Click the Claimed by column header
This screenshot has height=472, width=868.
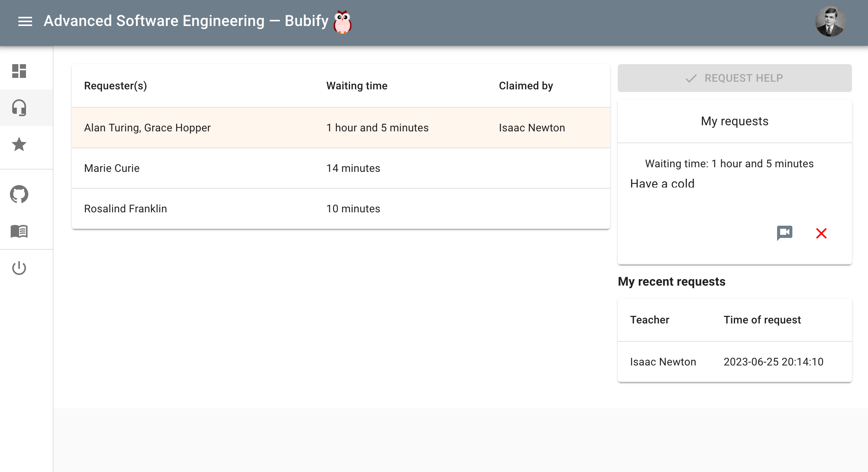[x=526, y=86]
